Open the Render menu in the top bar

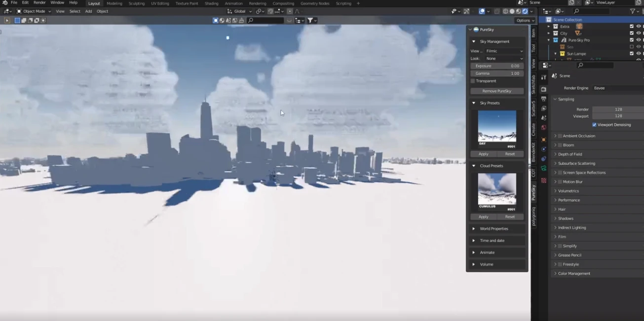39,3
